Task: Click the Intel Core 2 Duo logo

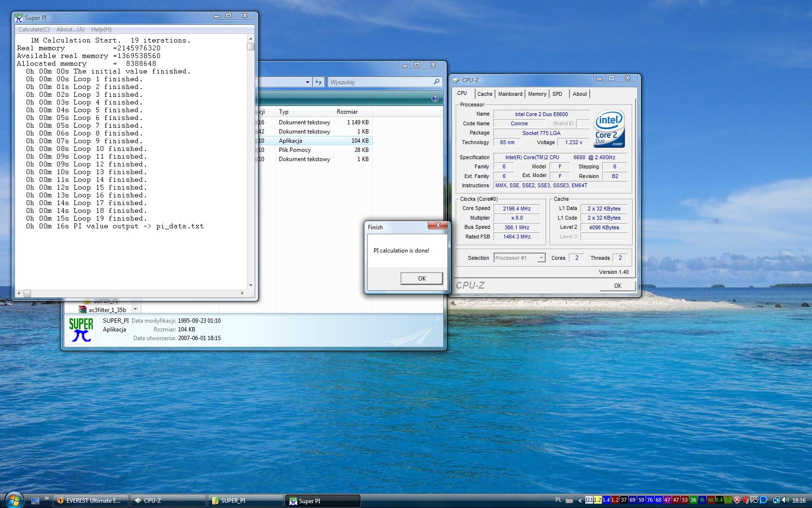Action: (x=609, y=128)
